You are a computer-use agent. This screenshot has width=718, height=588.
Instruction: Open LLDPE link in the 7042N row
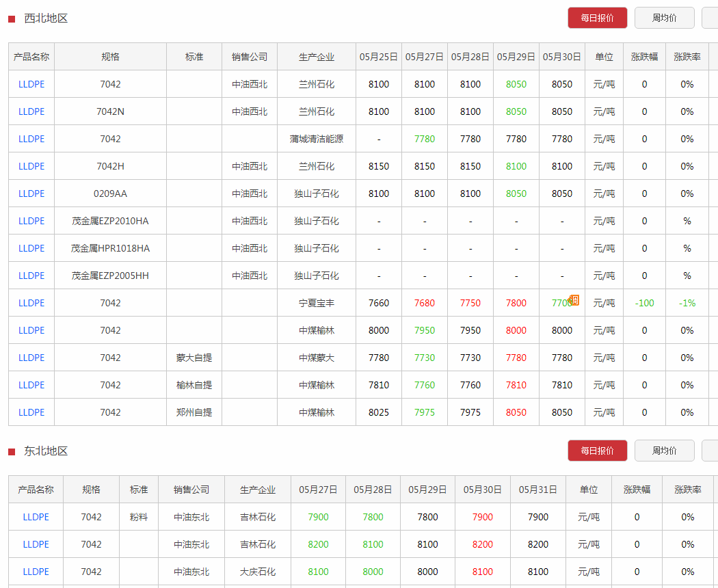[31, 111]
